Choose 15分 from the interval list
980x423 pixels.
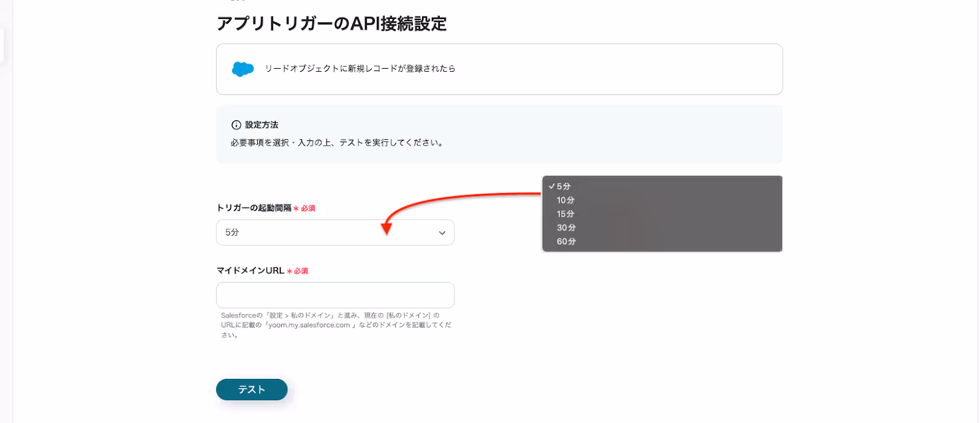[x=662, y=214]
